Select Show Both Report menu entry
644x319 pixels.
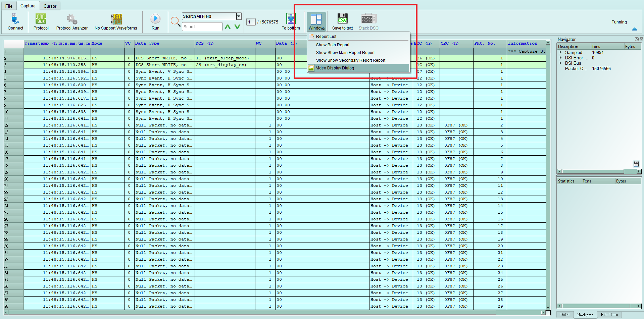pyautogui.click(x=358, y=45)
